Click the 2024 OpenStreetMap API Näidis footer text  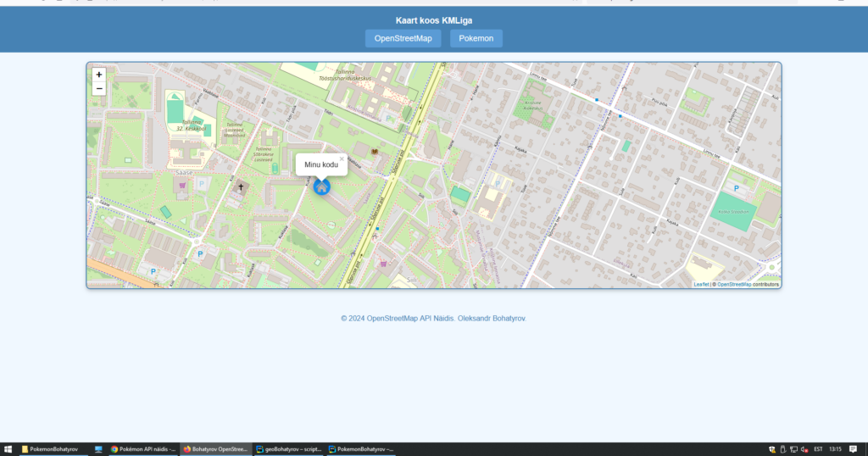[x=433, y=318]
